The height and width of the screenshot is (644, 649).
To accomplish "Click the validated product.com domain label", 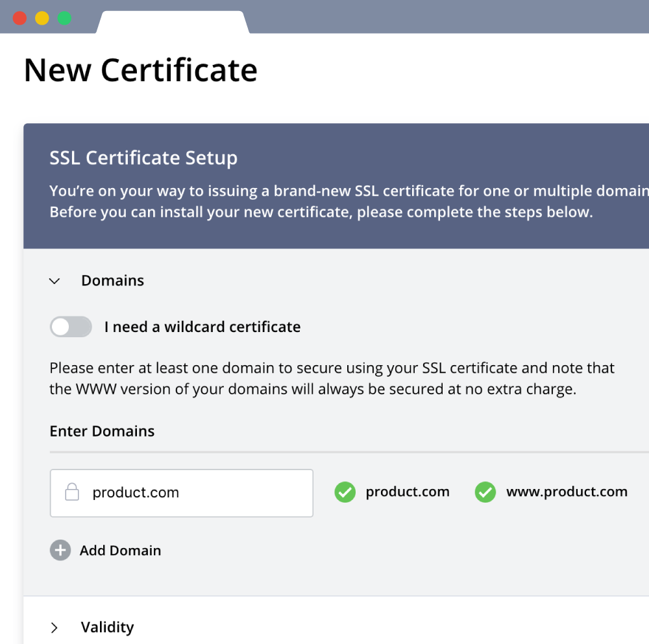I will coord(408,492).
